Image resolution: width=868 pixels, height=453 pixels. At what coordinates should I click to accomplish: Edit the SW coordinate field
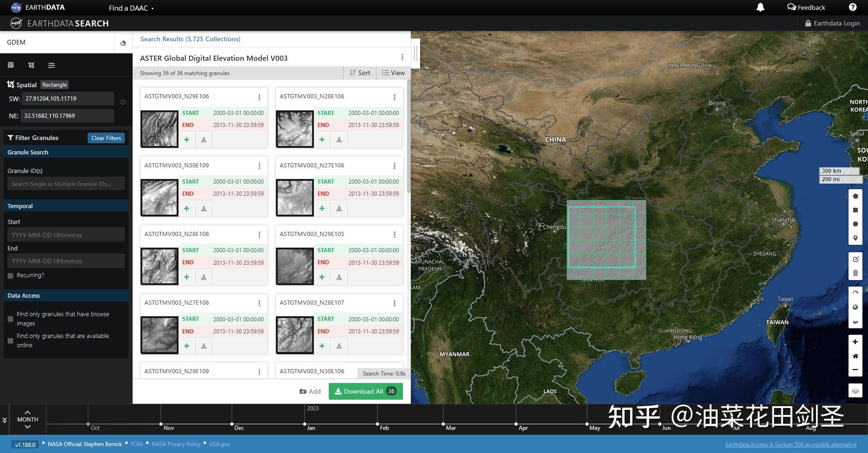(68, 99)
